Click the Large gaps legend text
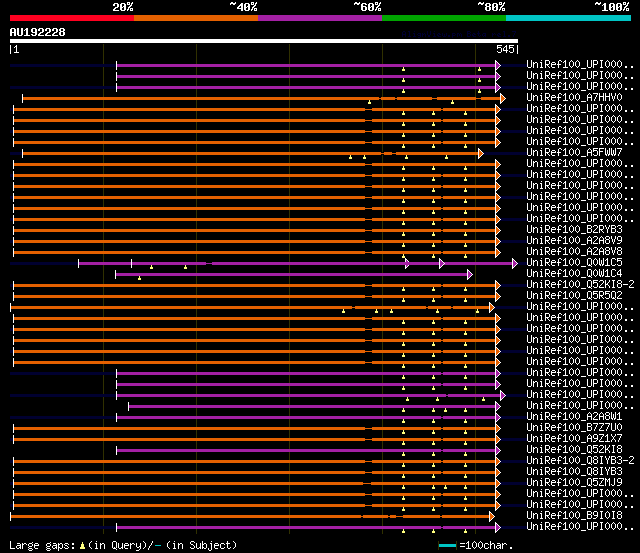This screenshot has height=553, width=640. 42,545
